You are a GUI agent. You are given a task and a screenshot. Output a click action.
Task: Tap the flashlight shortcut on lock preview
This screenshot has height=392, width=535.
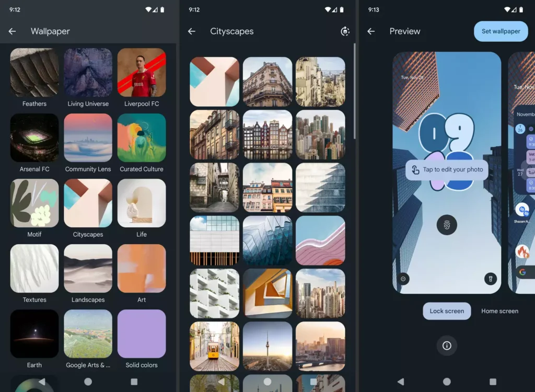click(490, 279)
